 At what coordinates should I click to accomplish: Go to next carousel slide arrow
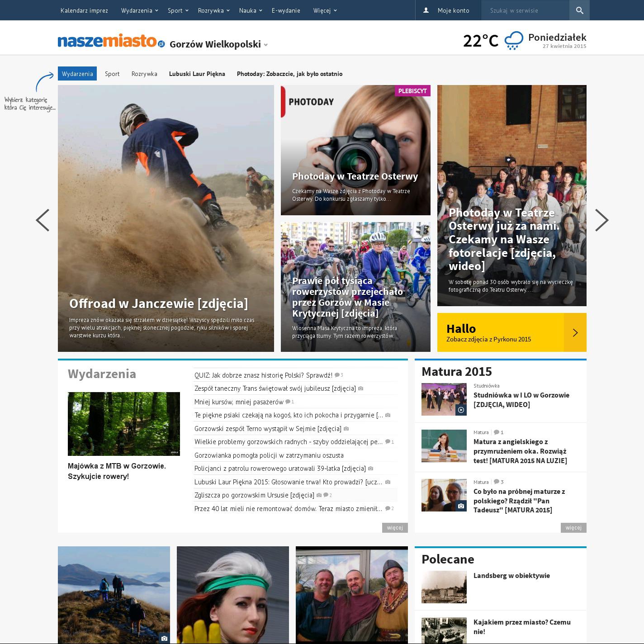coord(601,220)
